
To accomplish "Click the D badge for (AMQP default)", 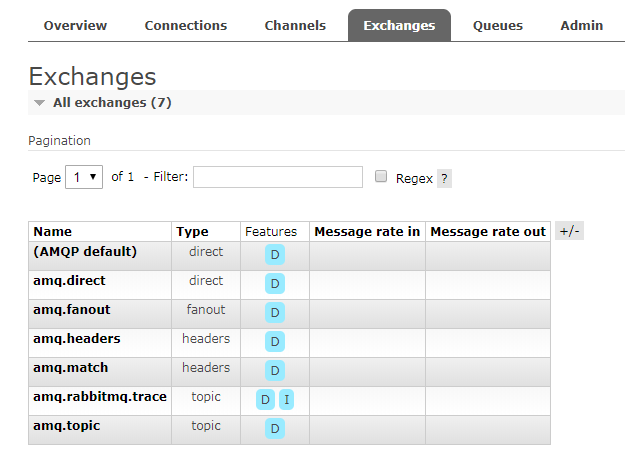I will tap(275, 255).
